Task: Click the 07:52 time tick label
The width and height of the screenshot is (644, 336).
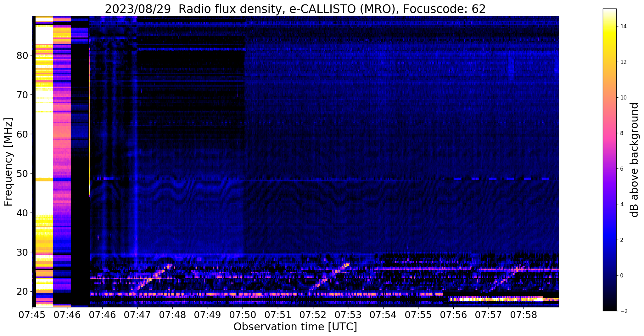Action: click(x=313, y=315)
